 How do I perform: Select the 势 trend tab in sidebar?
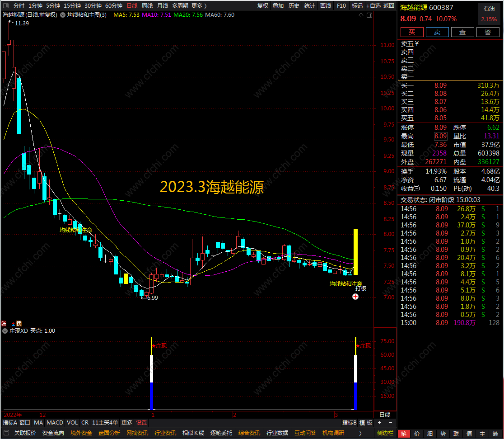(x=443, y=434)
